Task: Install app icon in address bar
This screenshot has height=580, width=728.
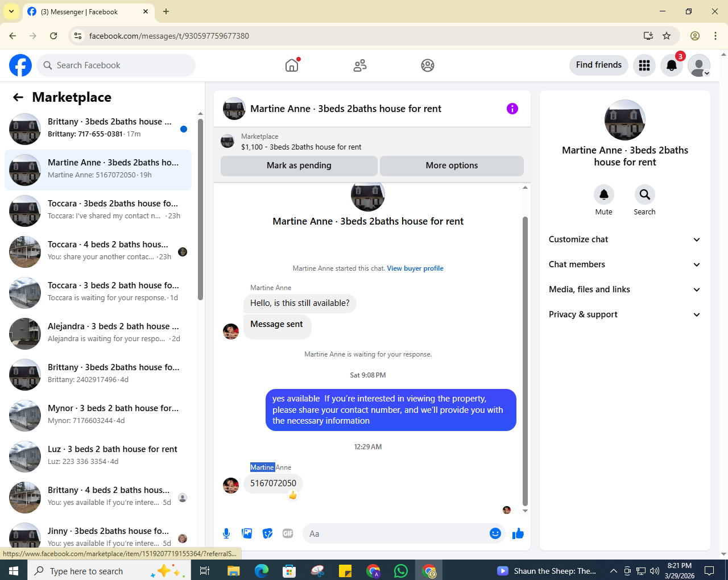Action: tap(648, 36)
